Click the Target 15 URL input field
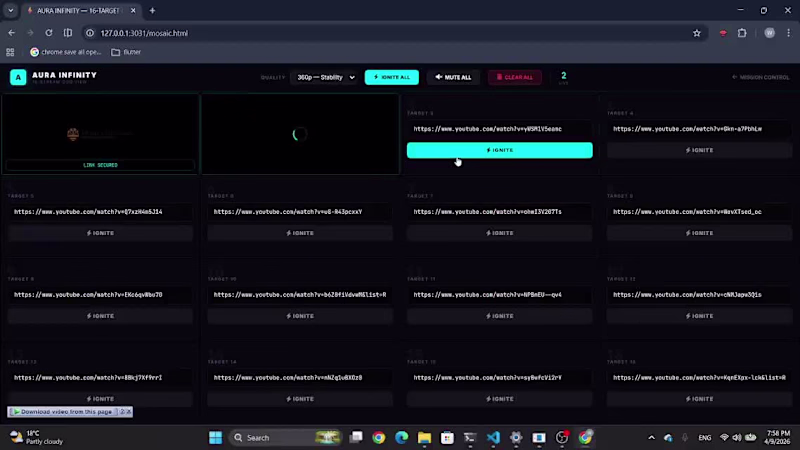The width and height of the screenshot is (800, 450). 499,378
